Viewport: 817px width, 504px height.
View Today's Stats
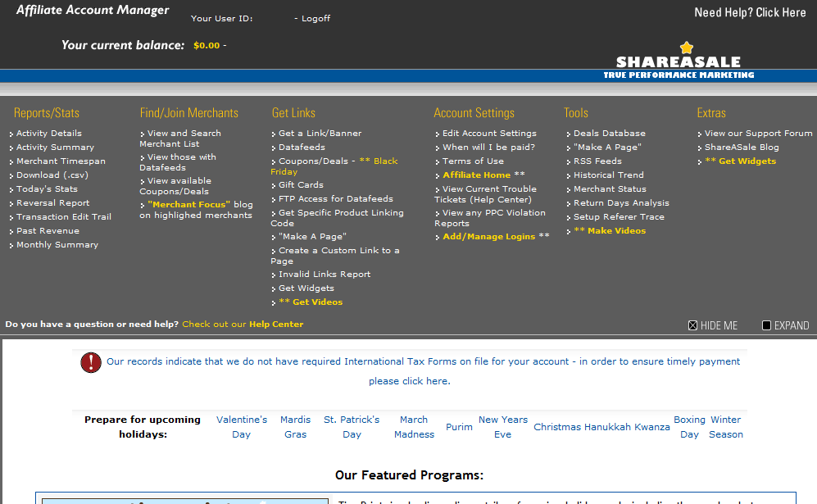click(x=47, y=189)
